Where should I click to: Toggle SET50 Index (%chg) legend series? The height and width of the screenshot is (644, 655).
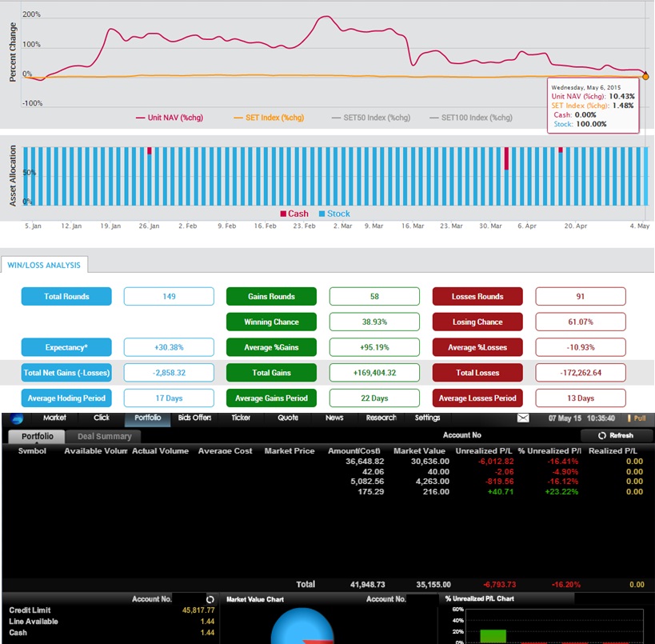tap(371, 118)
